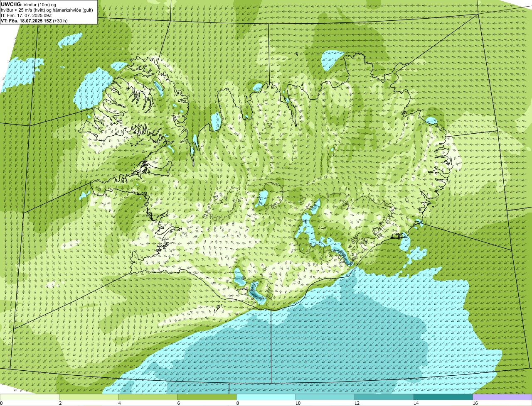Click the 2–4 m/s light green legend swatch
Screen dimensions: 532x406
click(x=89, y=397)
